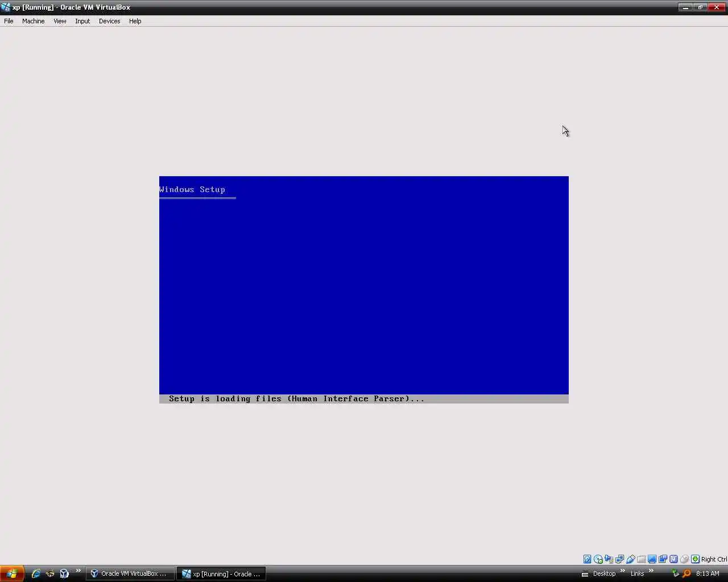
Task: Click the CPU processor indicator icon
Action: [x=673, y=559]
